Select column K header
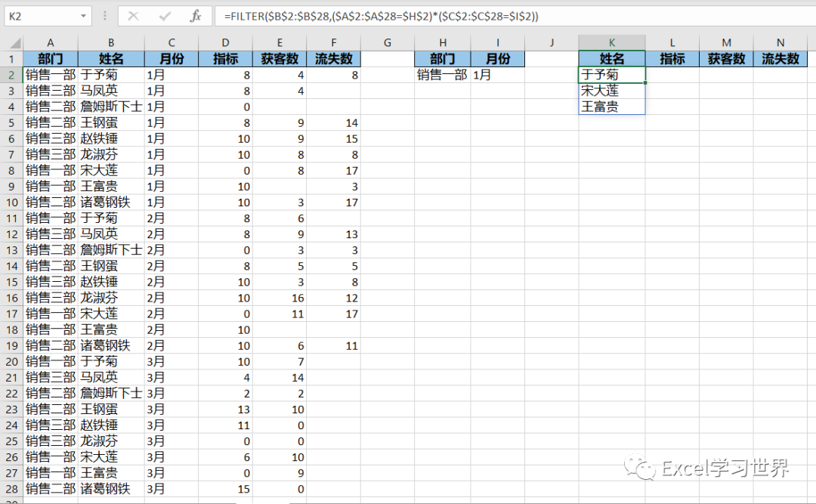 612,43
